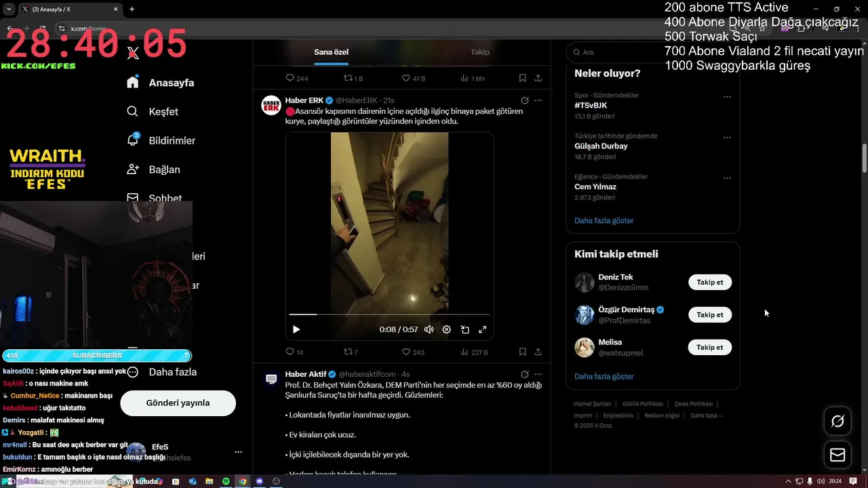Screen dimensions: 868x488
Task: Open Keşfet search icon in sidebar
Action: point(133,111)
